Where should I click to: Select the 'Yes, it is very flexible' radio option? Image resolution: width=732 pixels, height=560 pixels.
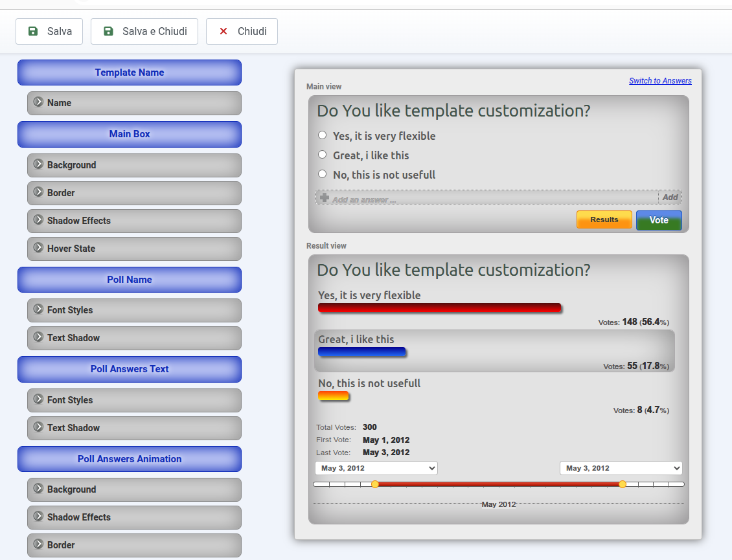pos(323,135)
